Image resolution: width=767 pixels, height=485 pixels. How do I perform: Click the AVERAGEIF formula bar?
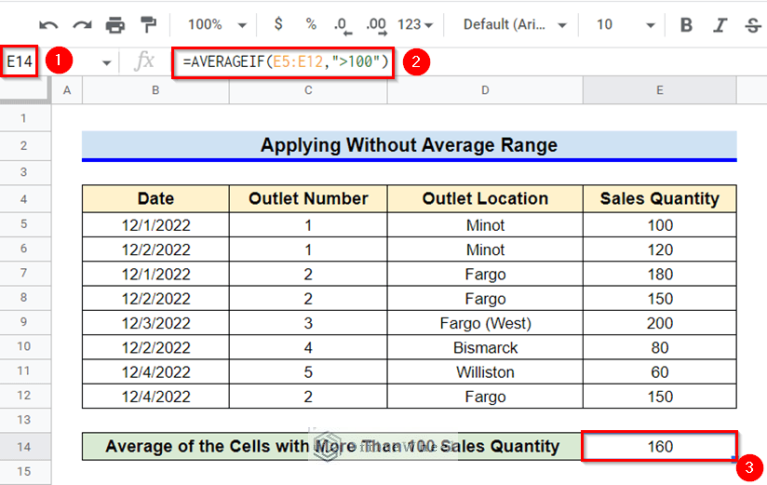pos(283,62)
